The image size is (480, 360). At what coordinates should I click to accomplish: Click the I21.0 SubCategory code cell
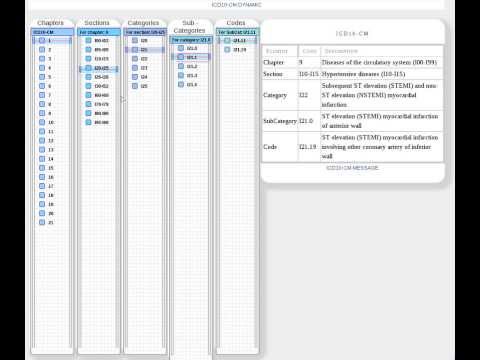point(309,121)
